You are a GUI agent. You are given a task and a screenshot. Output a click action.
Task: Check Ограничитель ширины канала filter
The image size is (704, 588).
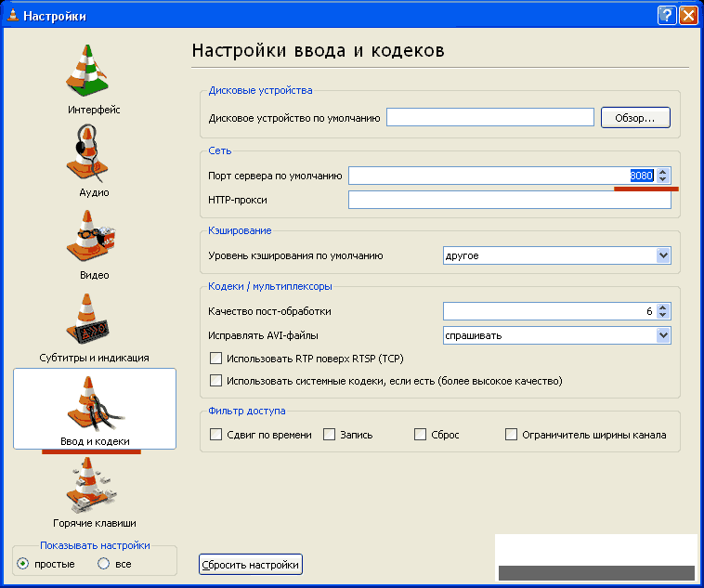pos(511,435)
